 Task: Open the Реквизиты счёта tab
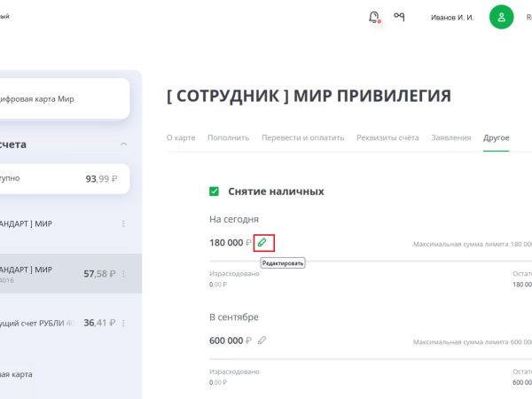[x=387, y=137]
